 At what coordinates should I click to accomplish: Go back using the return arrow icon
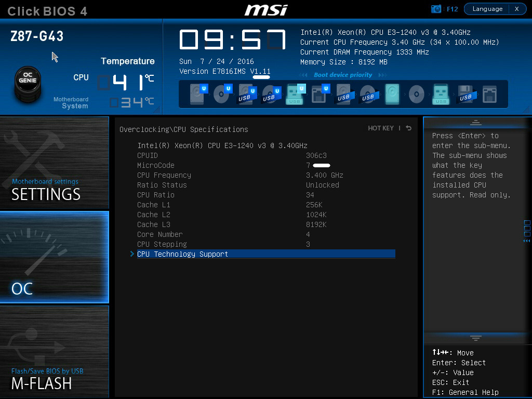tap(409, 128)
